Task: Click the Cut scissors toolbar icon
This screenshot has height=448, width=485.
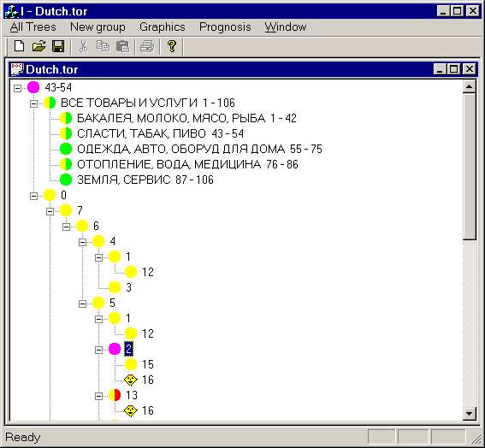Action: click(83, 46)
